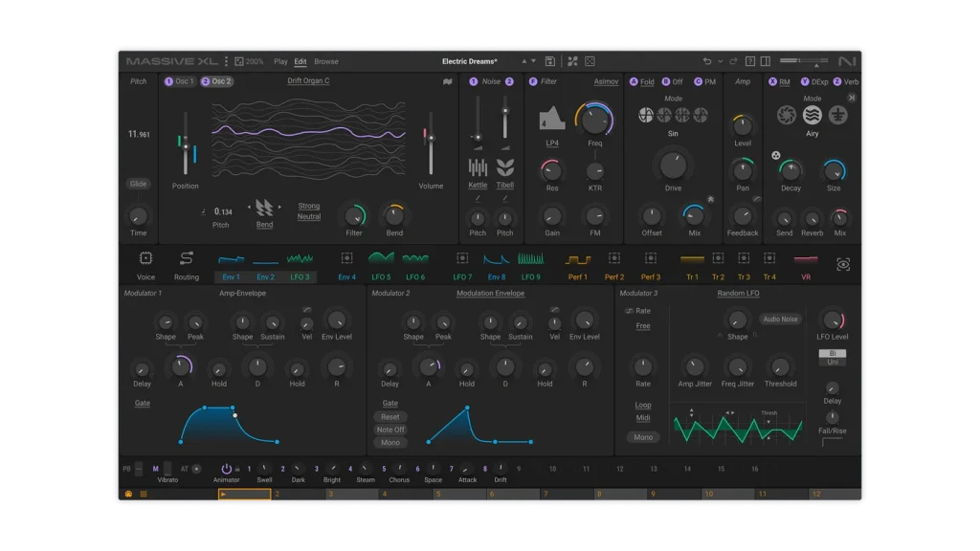Screen dimensions: 980x551
Task: Click the wavetable 3D view icon
Action: pos(448,81)
